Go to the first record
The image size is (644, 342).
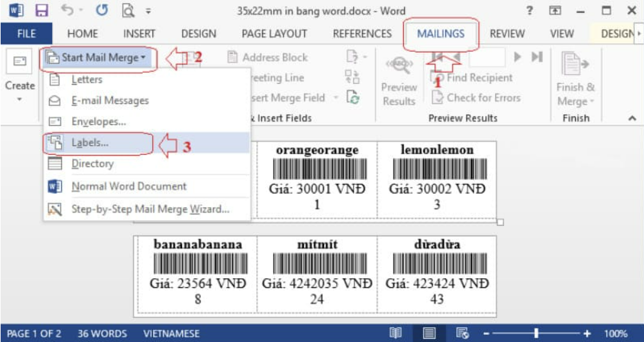coord(438,57)
